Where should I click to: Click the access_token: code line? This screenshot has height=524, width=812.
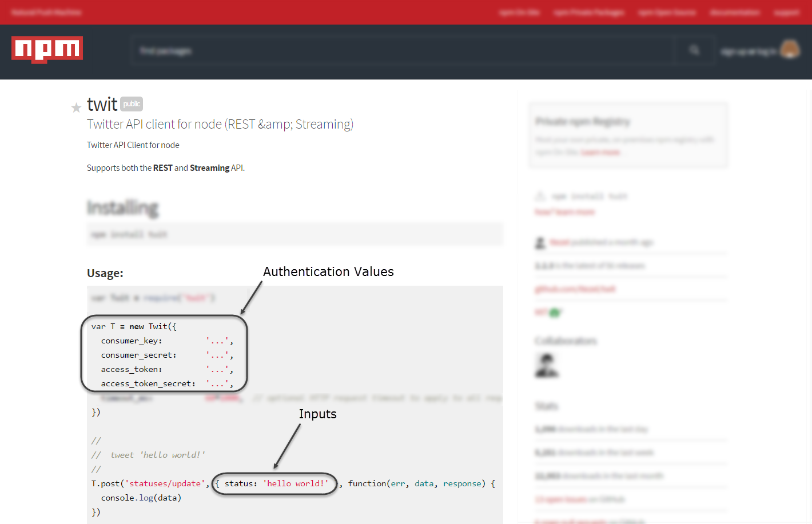[x=167, y=369]
